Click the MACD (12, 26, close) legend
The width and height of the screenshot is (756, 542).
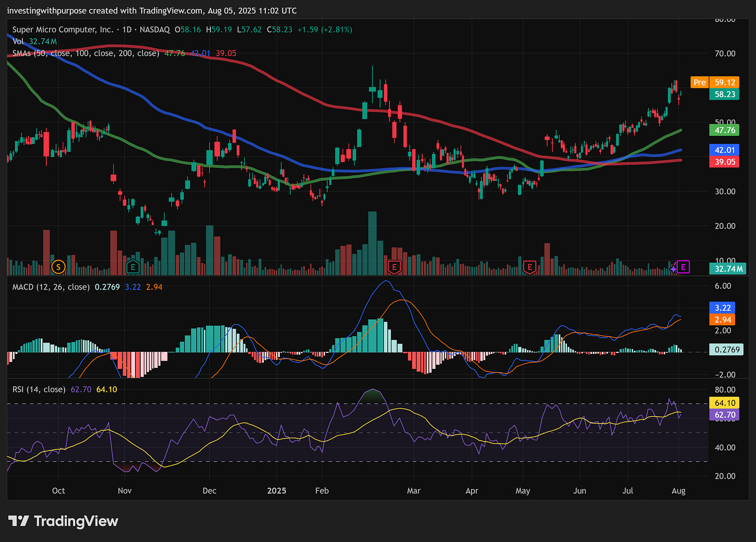coord(51,287)
